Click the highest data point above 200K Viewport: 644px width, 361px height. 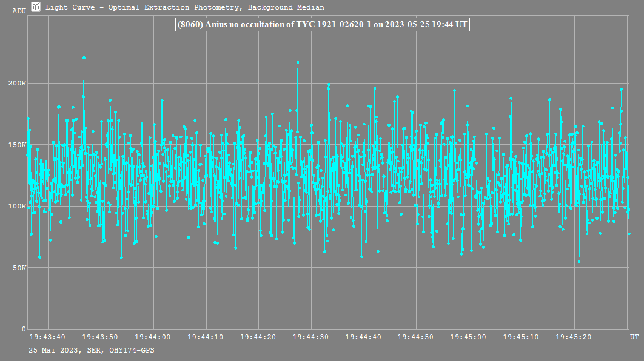(84, 58)
